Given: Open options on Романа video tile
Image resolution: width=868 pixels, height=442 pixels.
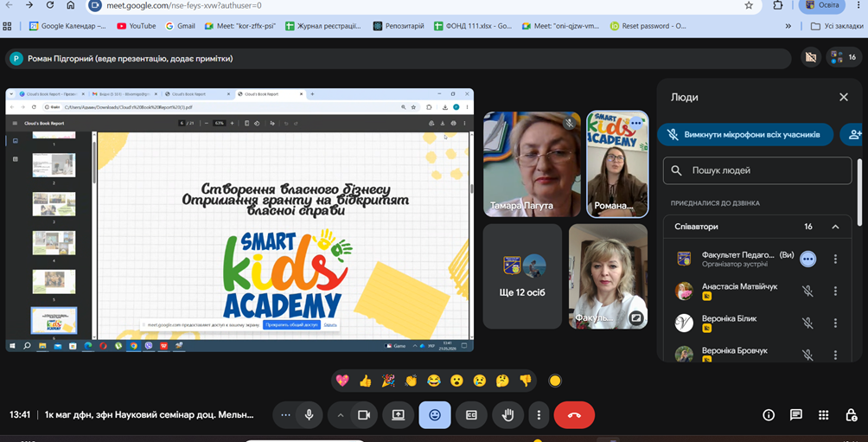Looking at the screenshot, I should click(x=635, y=123).
